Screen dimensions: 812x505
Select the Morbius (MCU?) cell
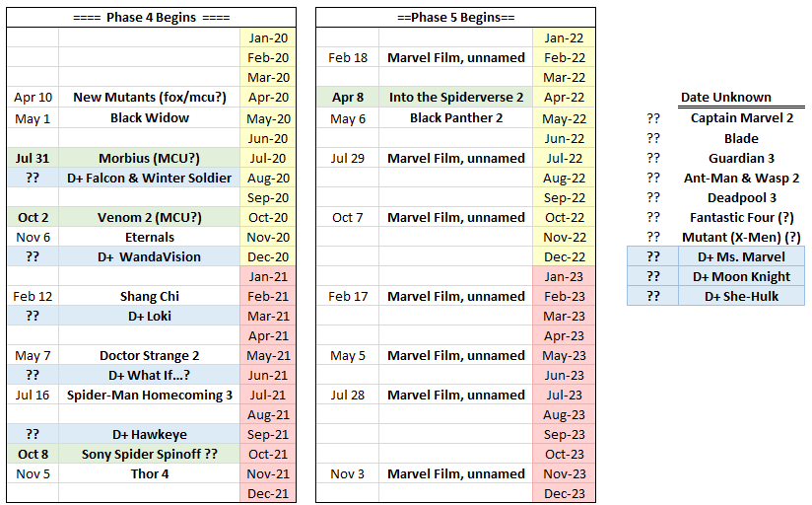coord(150,158)
